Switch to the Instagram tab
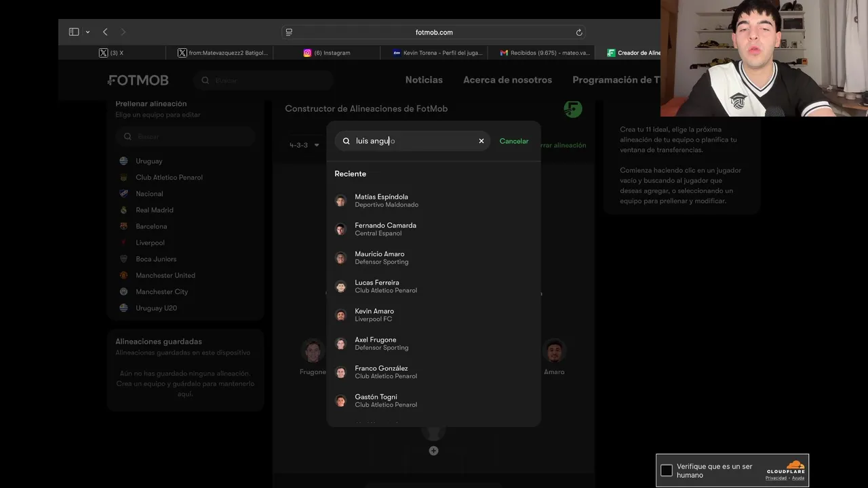 [x=327, y=53]
